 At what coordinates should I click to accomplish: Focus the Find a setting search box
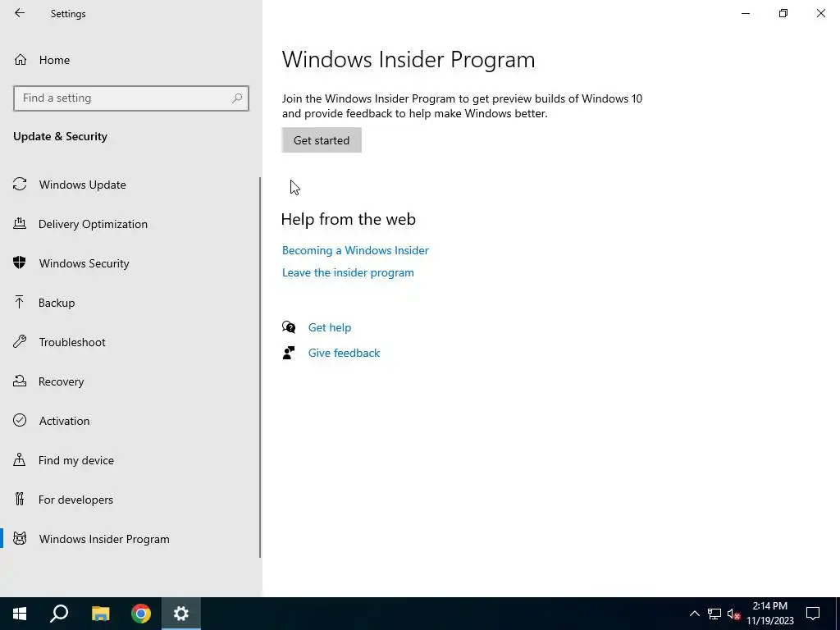pos(131,98)
